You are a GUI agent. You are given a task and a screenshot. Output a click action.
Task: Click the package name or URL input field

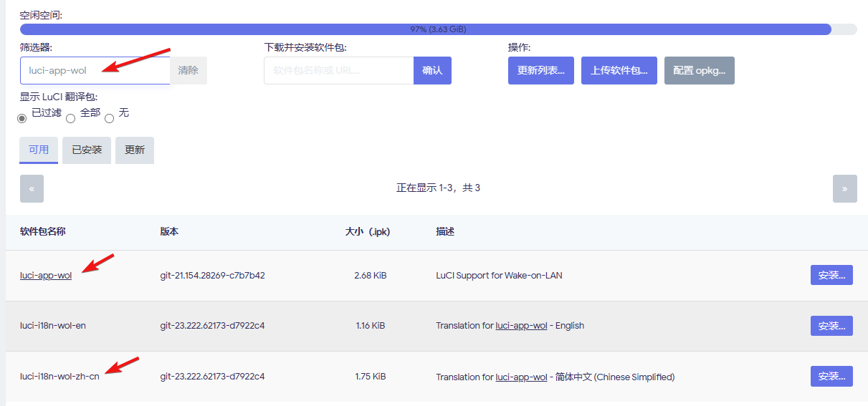339,71
